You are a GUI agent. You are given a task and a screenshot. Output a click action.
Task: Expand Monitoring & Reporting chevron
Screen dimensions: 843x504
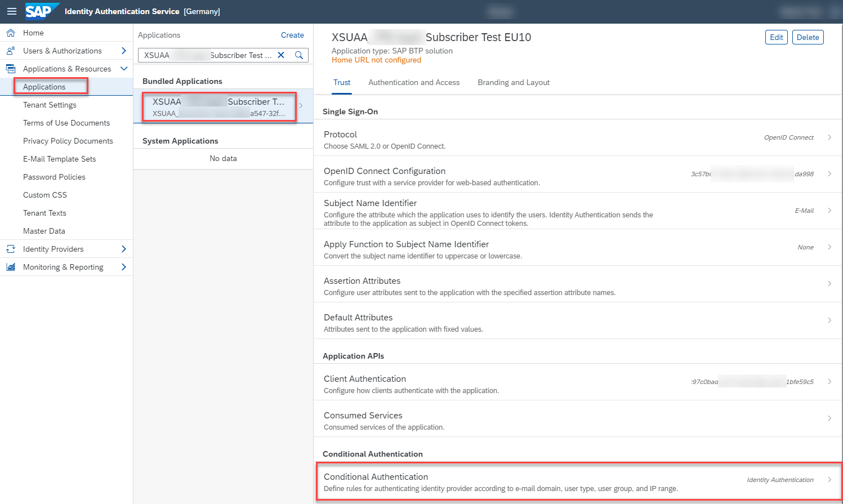(x=124, y=267)
